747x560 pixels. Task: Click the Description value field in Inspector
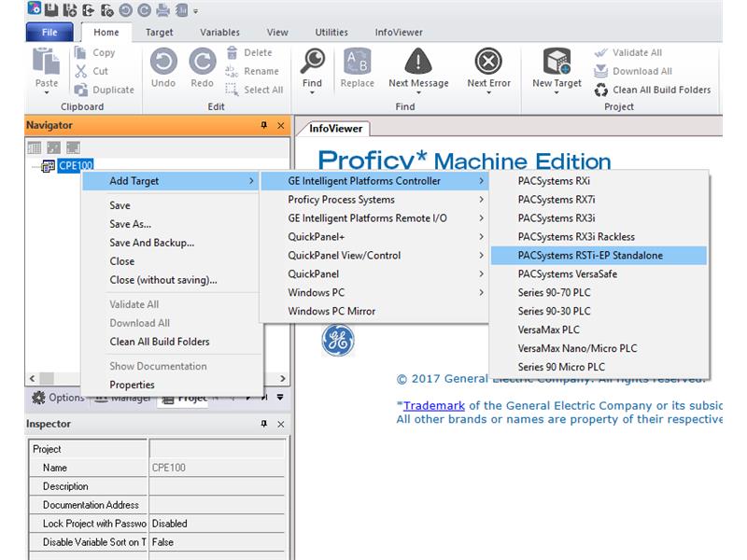click(218, 486)
